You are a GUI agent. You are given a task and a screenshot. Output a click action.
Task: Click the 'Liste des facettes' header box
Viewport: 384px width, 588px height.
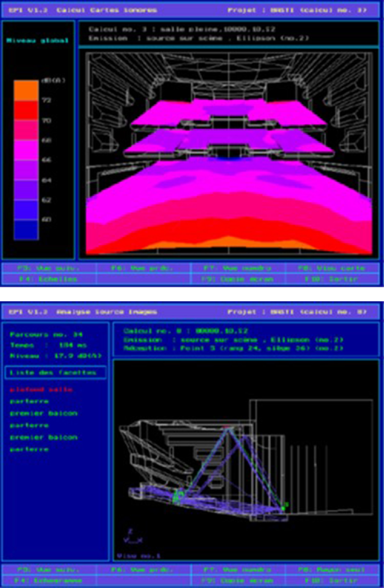pyautogui.click(x=55, y=373)
